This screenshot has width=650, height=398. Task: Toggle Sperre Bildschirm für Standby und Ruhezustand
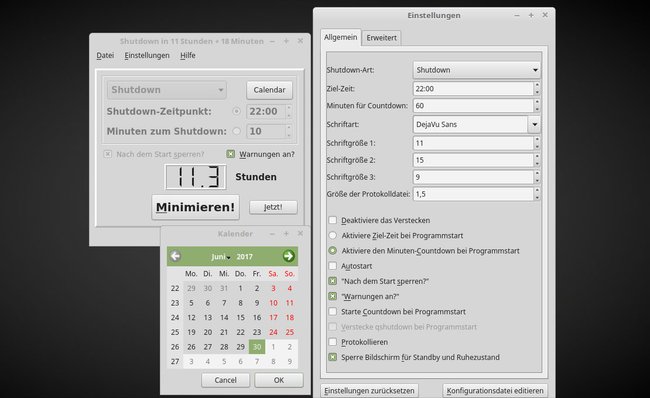[332, 357]
